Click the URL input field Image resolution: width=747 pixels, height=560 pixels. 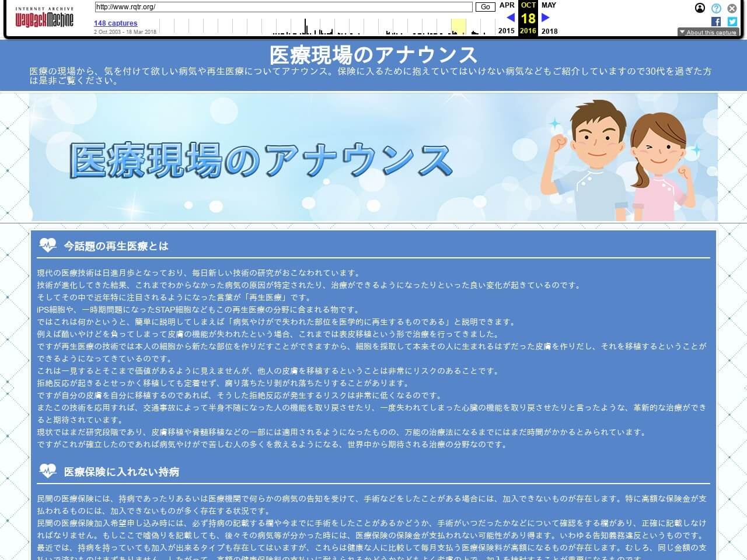tap(284, 7)
